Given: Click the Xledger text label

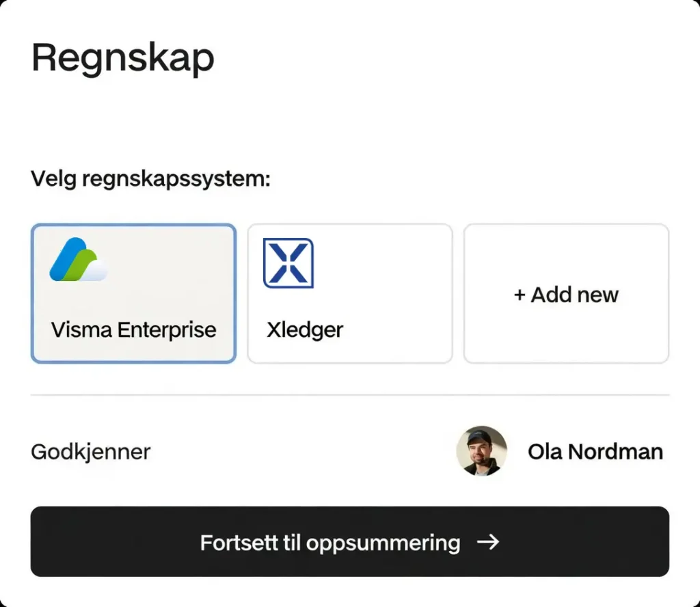Looking at the screenshot, I should (x=305, y=329).
